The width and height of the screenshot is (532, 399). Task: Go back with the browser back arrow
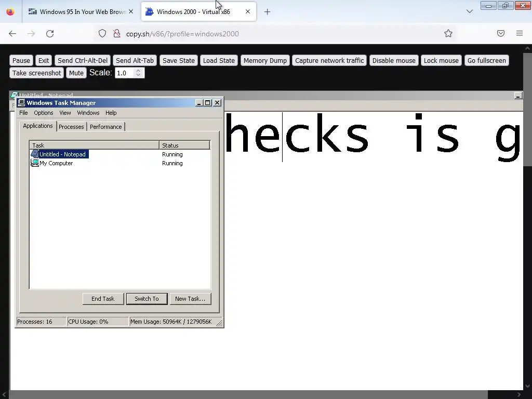12,34
